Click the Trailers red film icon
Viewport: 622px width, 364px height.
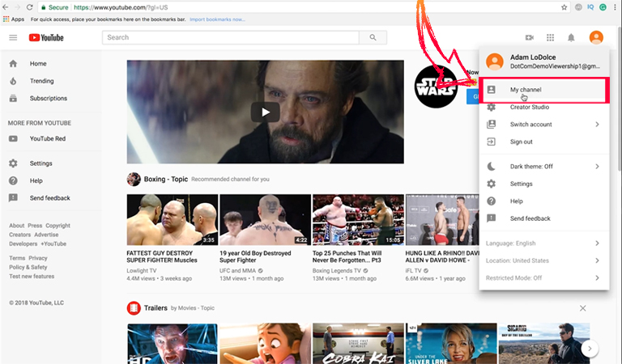coord(134,307)
